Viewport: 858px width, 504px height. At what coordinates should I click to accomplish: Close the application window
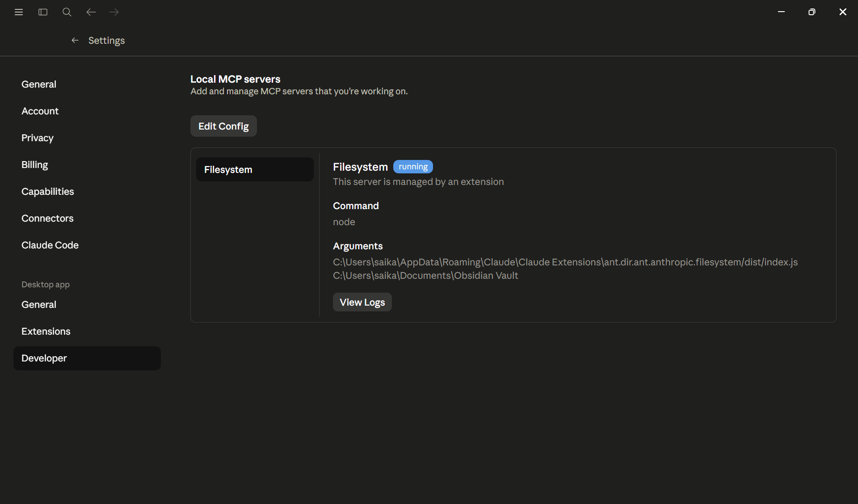tap(843, 12)
